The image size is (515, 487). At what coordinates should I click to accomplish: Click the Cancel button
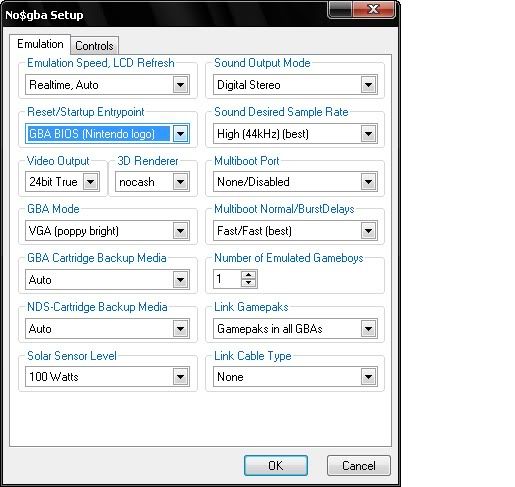tap(359, 466)
